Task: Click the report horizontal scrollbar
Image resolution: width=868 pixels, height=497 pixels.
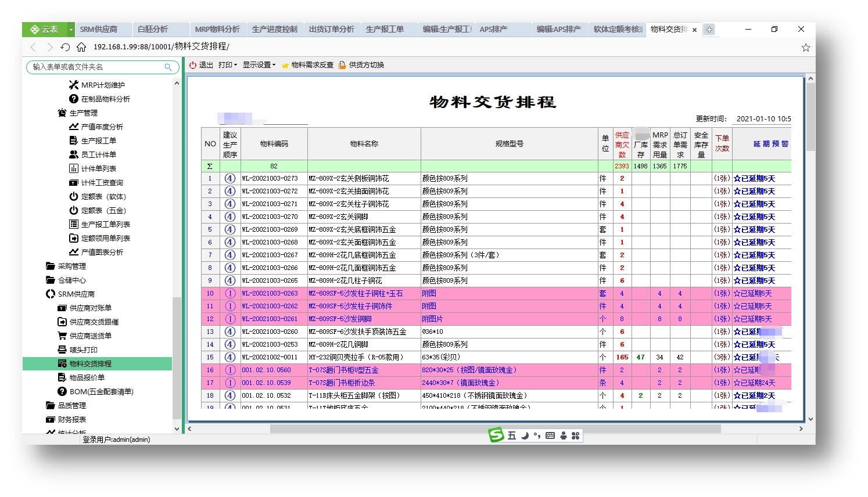Action: tap(495, 429)
